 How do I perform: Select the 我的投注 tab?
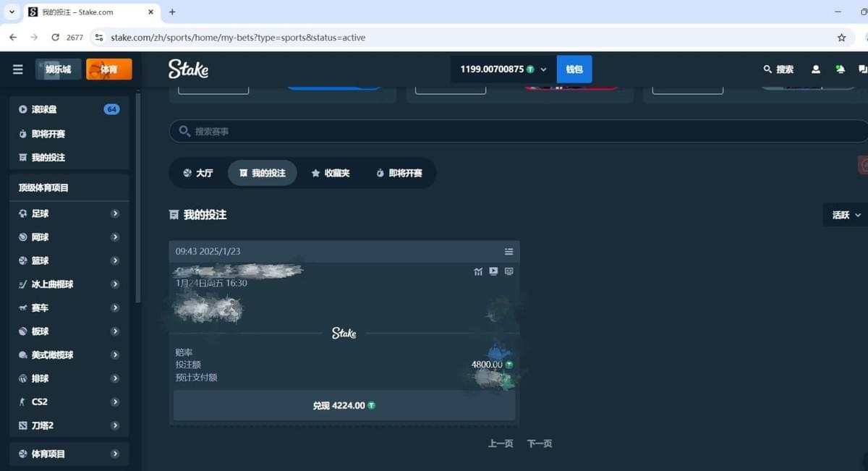262,173
